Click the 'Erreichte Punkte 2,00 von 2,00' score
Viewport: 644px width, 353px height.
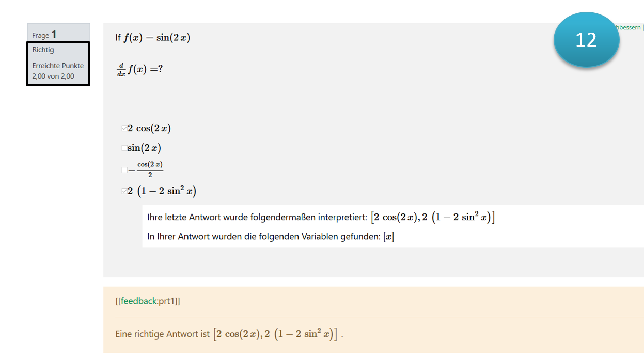coord(58,71)
